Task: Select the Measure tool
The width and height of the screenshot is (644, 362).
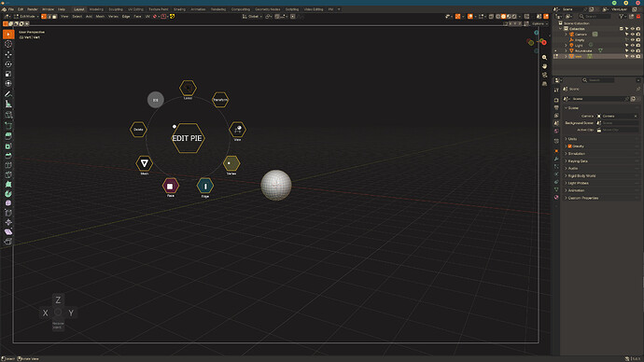Action: [x=8, y=104]
